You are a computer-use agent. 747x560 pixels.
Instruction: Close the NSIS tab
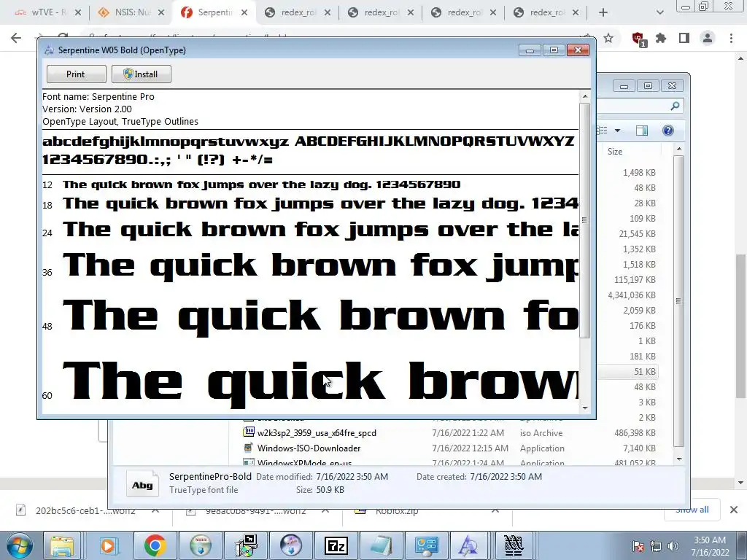pos(161,13)
